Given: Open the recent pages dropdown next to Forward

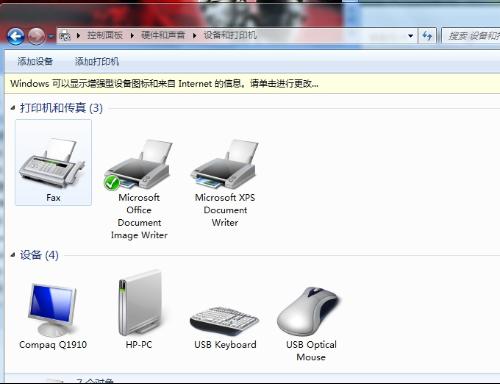Looking at the screenshot, I should click(x=50, y=36).
